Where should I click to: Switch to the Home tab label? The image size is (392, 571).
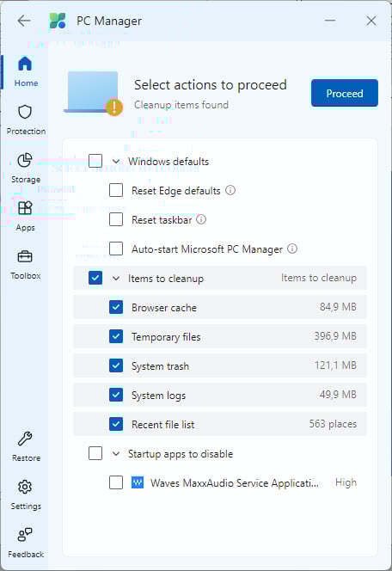point(26,83)
